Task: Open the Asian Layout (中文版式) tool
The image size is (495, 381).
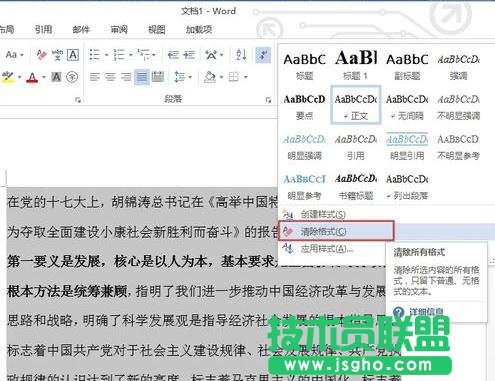Action: point(211,55)
